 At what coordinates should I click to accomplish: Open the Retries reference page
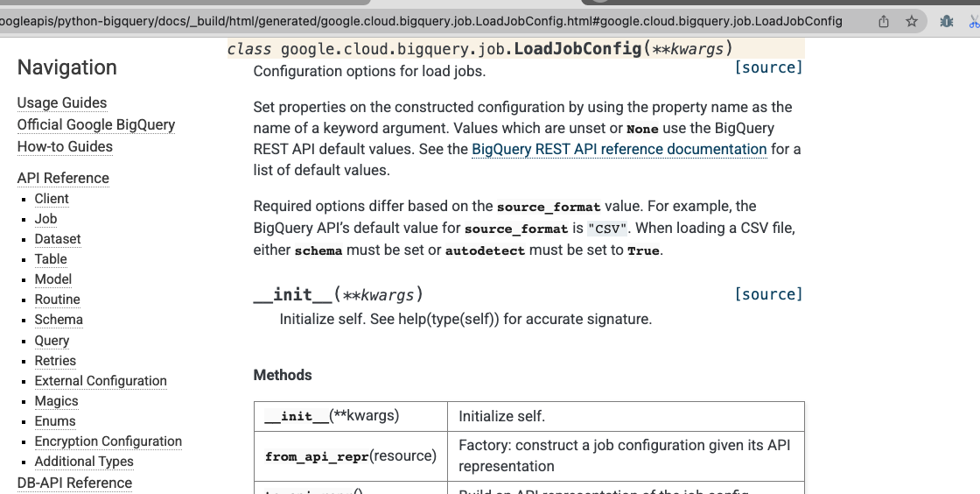tap(55, 361)
